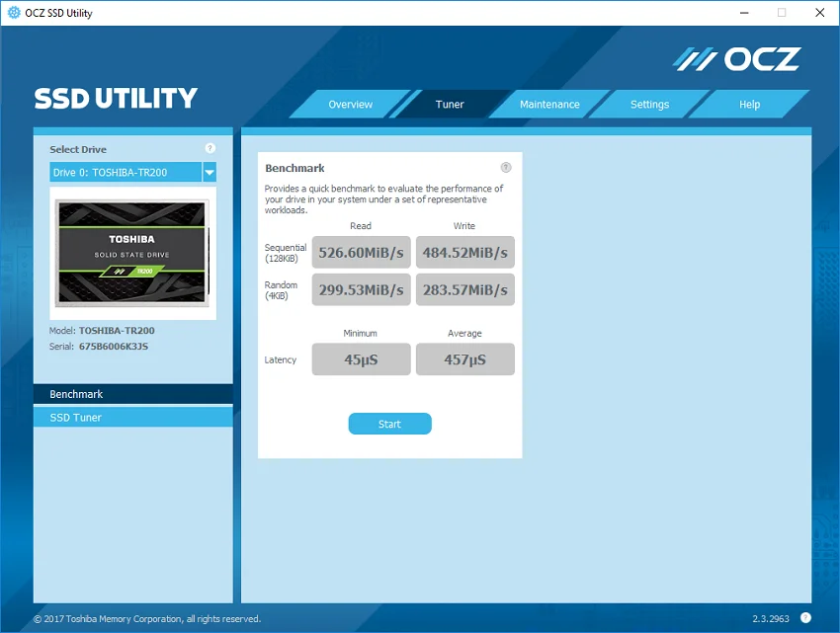Viewport: 840px width, 633px height.
Task: Minimize the OCZ SSD Utility window
Action: 744,13
